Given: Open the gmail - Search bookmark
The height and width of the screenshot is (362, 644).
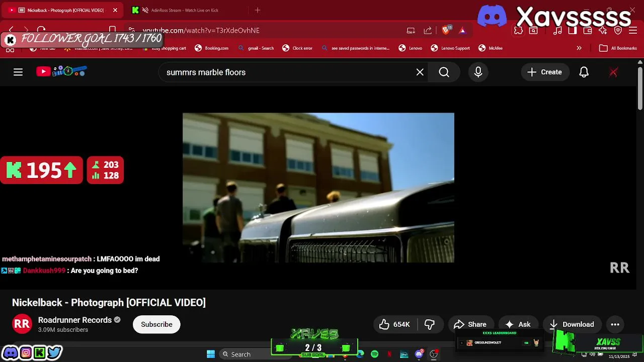Looking at the screenshot, I should click(256, 48).
